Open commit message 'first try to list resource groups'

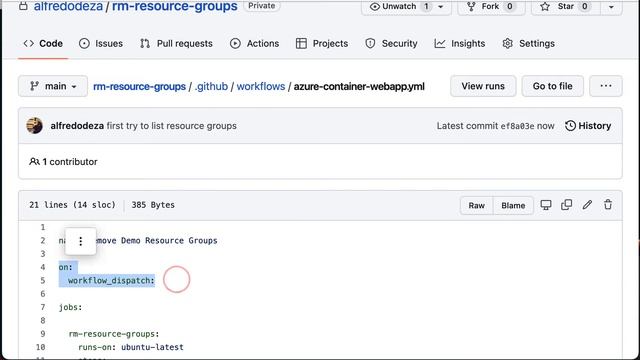pyautogui.click(x=171, y=126)
